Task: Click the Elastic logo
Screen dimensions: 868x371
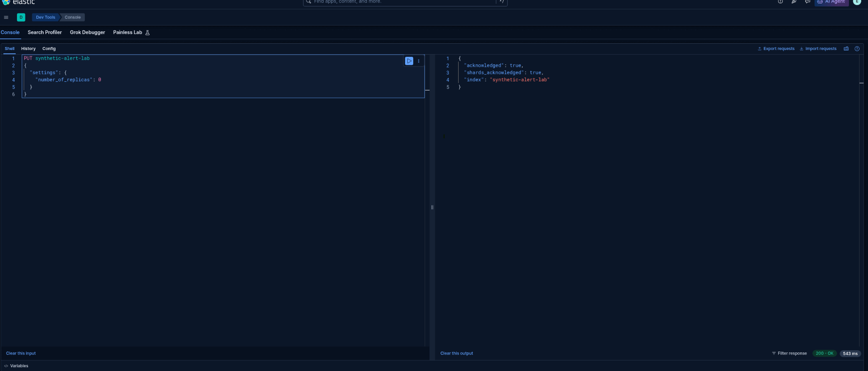Action: tap(18, 2)
